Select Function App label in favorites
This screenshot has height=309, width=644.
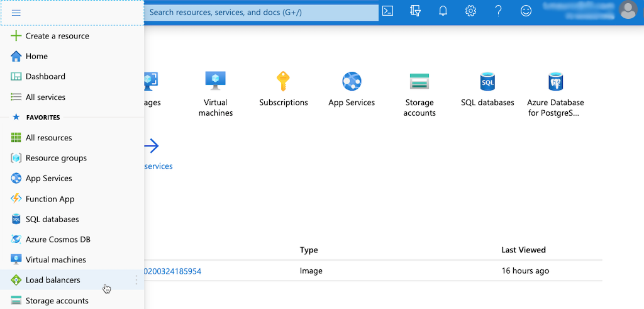click(50, 199)
